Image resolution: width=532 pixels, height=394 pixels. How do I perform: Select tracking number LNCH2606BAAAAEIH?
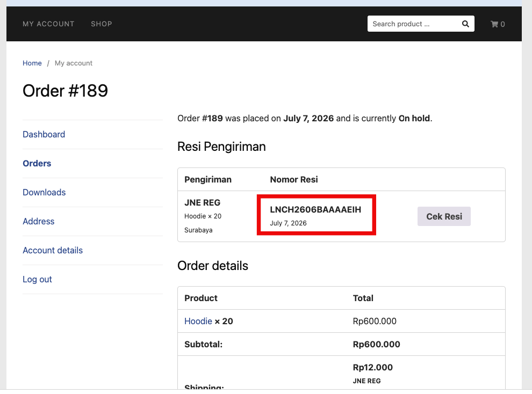pos(315,210)
